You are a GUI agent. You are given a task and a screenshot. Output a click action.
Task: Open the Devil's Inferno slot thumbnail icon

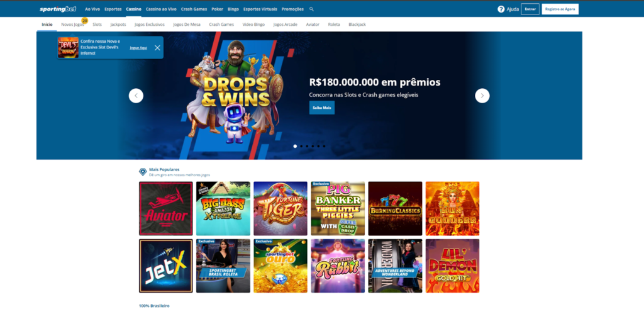pos(68,48)
